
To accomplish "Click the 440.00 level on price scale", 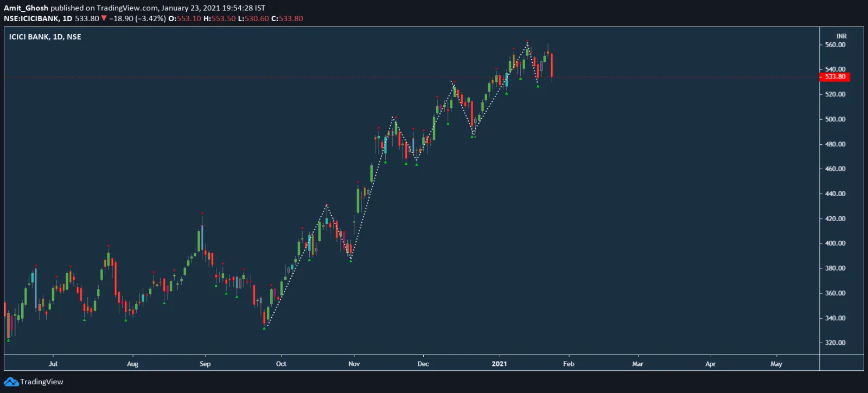I will (x=835, y=194).
